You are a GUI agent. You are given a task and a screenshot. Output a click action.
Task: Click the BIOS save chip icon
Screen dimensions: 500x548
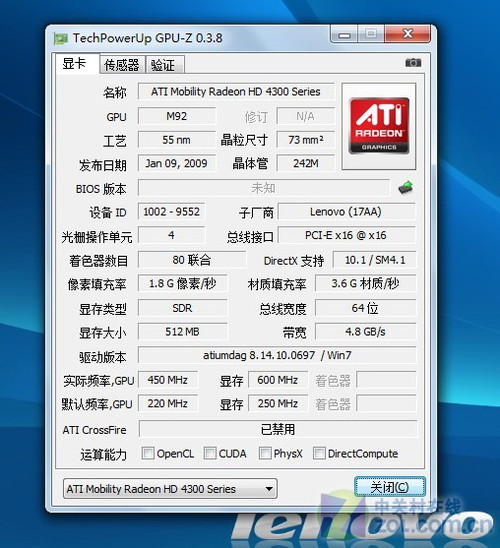[406, 188]
